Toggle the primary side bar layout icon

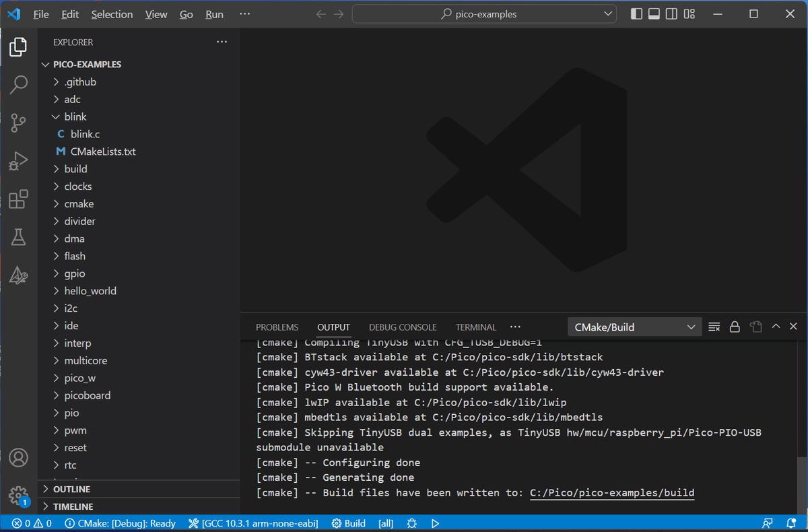[x=636, y=14]
